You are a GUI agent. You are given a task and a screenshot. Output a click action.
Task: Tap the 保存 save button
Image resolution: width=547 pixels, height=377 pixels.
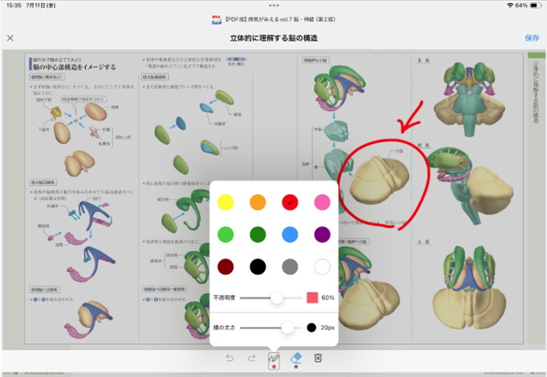tap(532, 38)
